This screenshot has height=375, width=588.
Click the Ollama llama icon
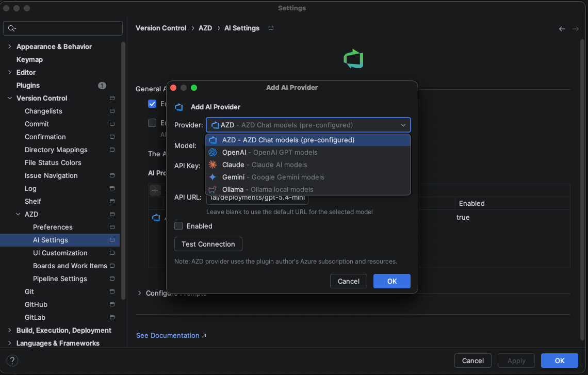213,189
